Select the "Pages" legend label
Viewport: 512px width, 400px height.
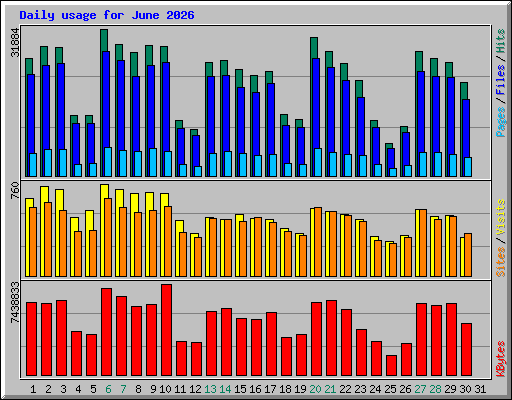(x=500, y=122)
